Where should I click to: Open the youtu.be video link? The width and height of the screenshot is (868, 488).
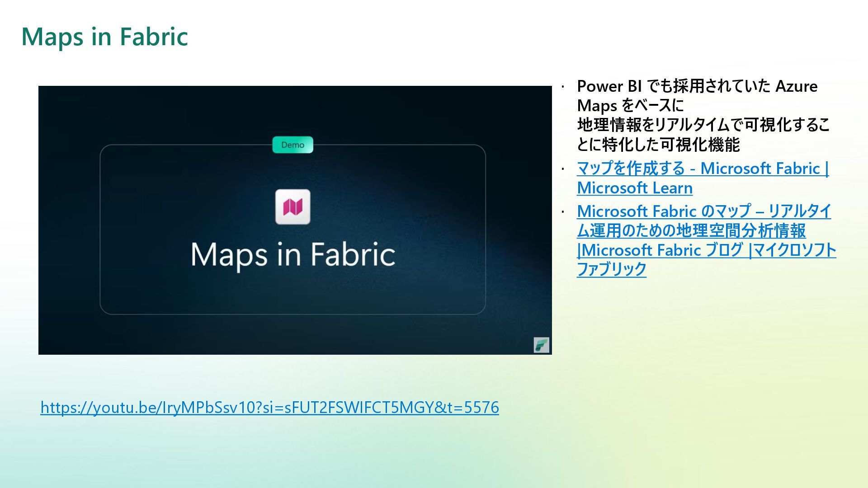click(x=269, y=408)
